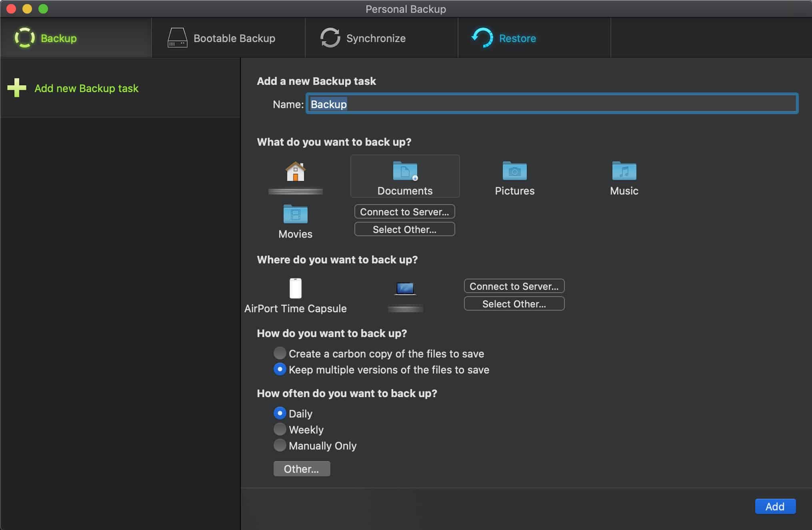Go to the Restore tab
812x530 pixels.
(x=534, y=38)
